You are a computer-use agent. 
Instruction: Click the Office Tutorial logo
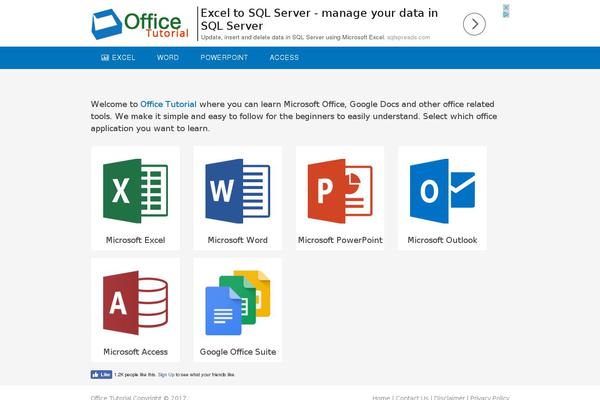click(140, 24)
